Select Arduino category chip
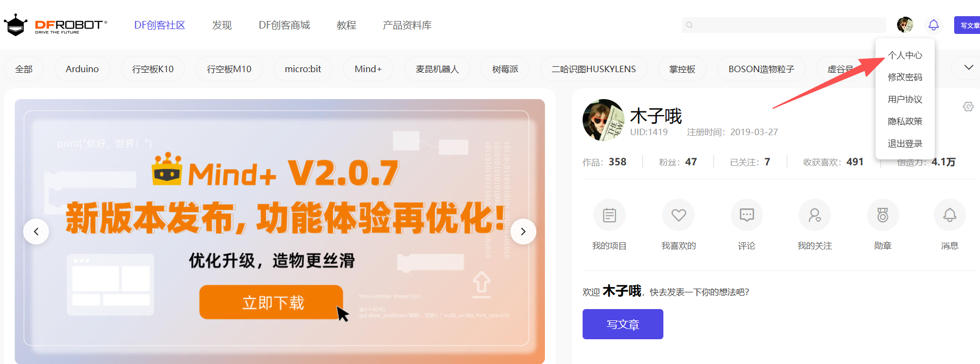This screenshot has width=980, height=364. point(82,69)
